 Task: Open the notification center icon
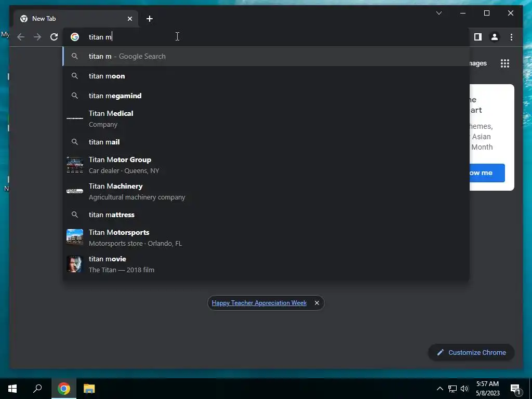tap(515, 389)
